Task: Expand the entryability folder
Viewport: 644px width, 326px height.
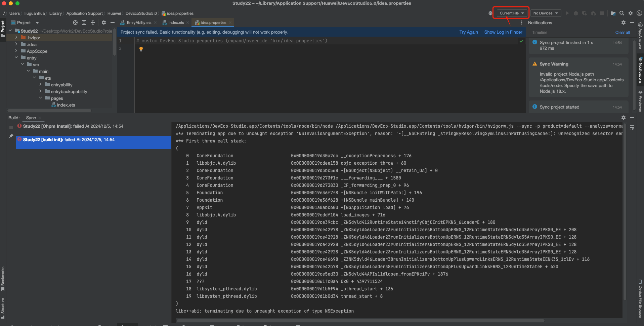Action: 40,84
